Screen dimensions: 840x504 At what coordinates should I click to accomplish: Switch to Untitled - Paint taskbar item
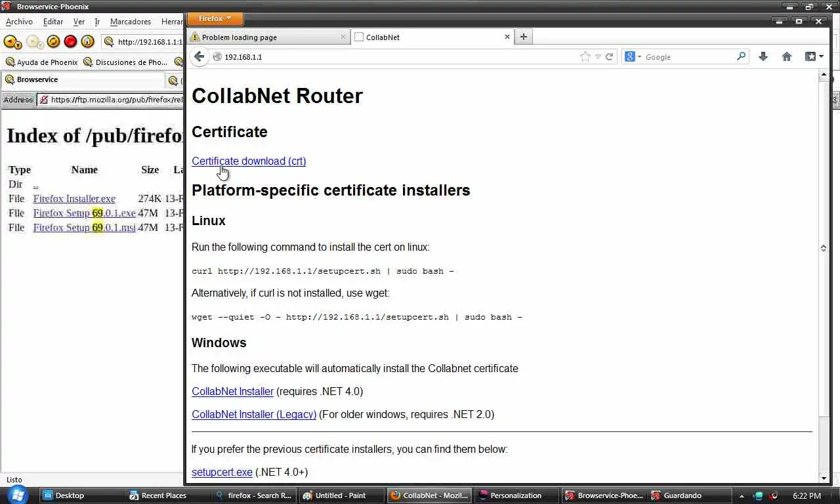tap(341, 495)
